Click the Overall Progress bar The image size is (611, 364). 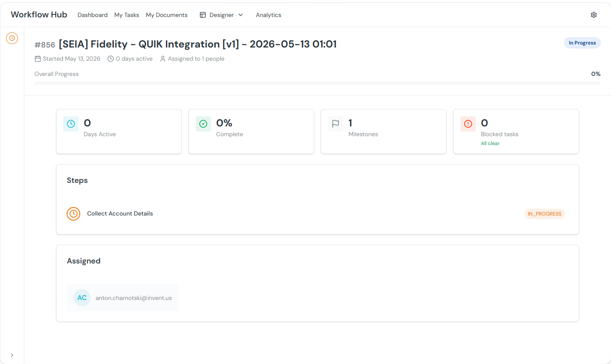point(317,83)
